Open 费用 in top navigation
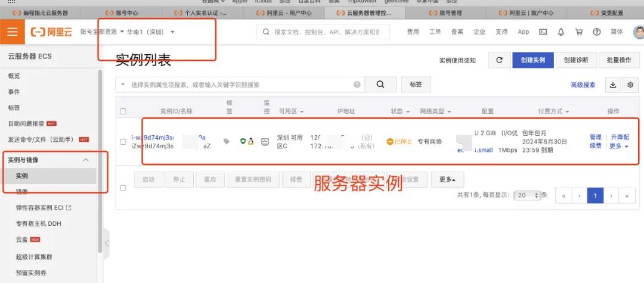 pos(413,32)
